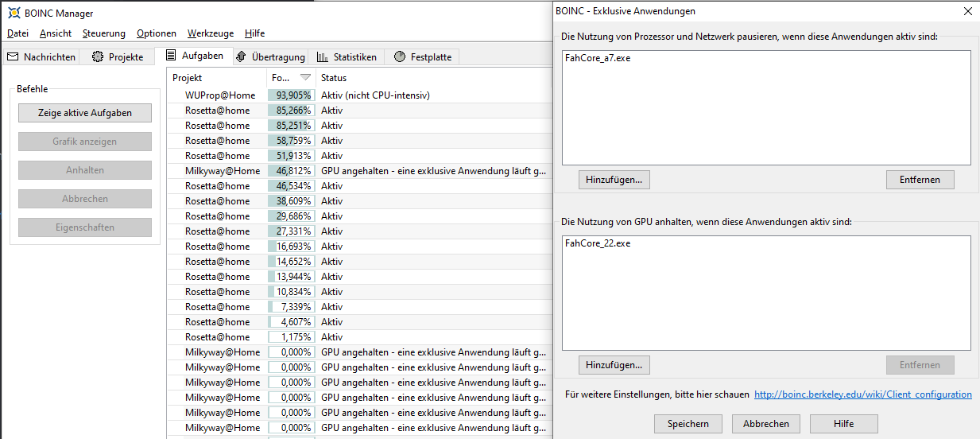This screenshot has width=980, height=439.
Task: Click Hinzufügen under the processor applications list
Action: coord(614,180)
